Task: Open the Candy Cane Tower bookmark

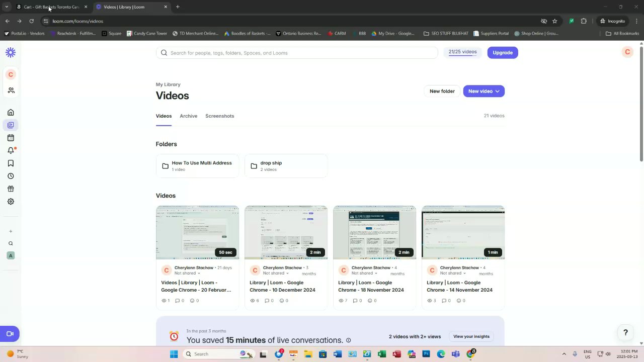Action: [146, 34]
